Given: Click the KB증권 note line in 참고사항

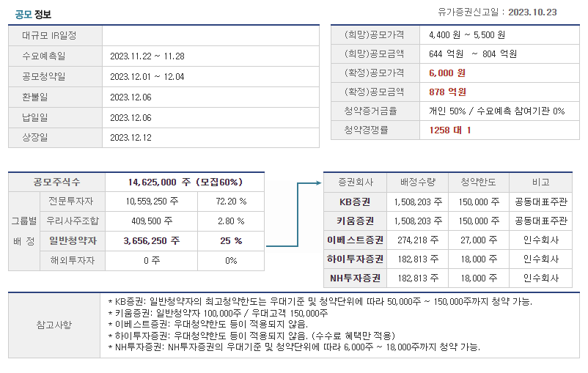Looking at the screenshot, I should click(320, 301).
